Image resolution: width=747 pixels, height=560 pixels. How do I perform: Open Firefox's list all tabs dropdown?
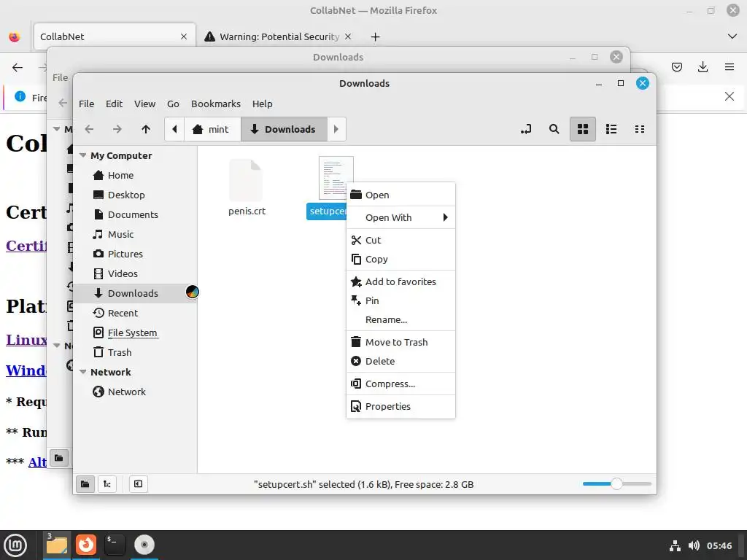pyautogui.click(x=732, y=36)
